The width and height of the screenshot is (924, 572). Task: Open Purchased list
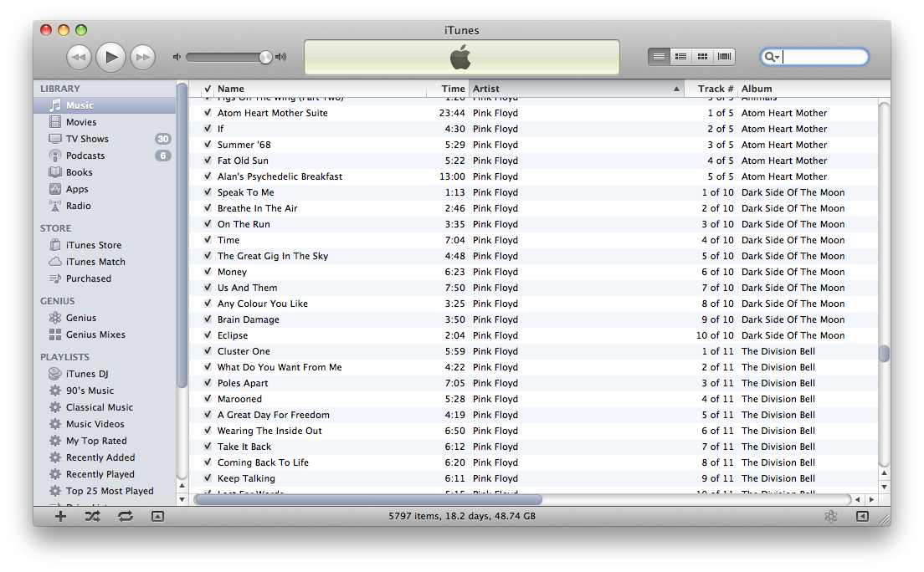coord(105,278)
